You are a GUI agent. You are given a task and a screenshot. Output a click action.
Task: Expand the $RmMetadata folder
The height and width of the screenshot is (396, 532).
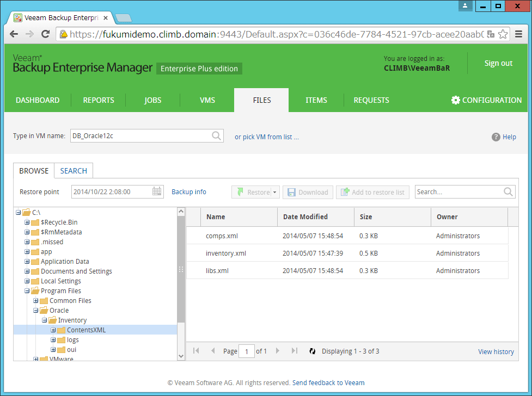(x=27, y=232)
